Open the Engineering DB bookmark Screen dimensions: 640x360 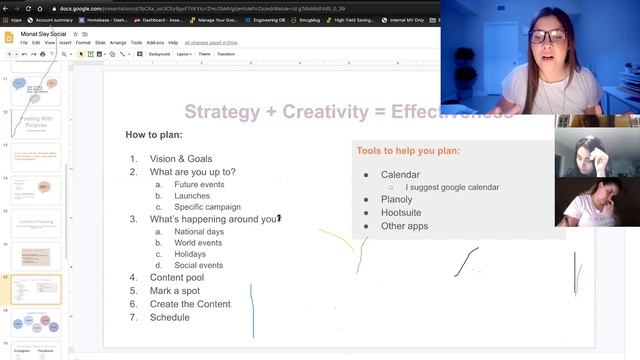[265, 20]
